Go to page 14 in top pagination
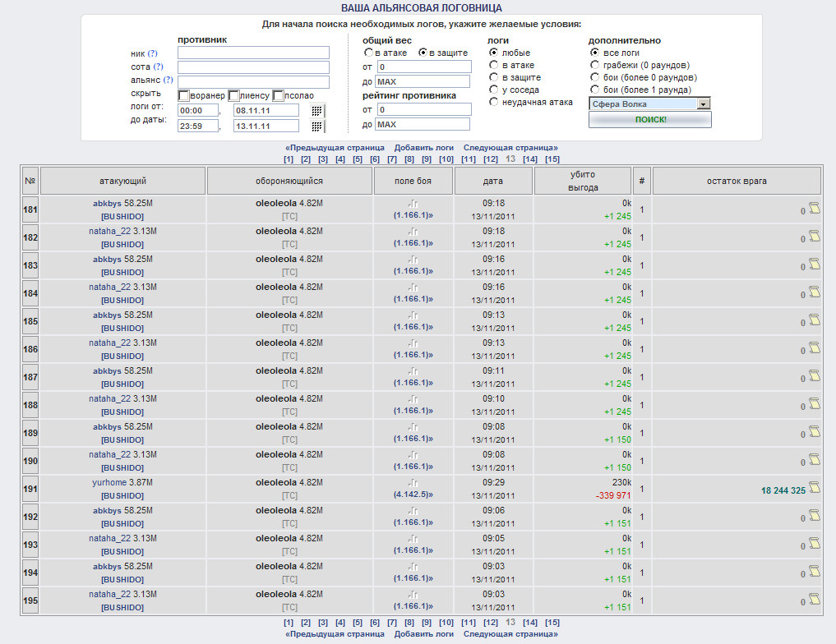836x644 pixels. coord(529,159)
